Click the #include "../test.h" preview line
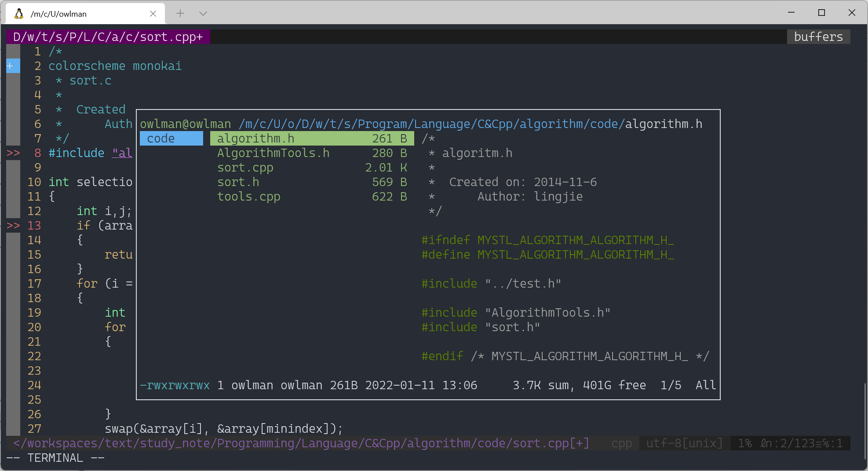 491,284
